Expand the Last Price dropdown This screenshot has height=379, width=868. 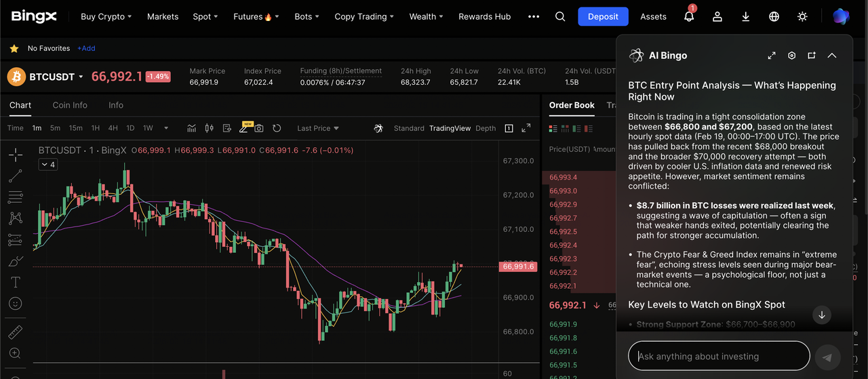click(x=317, y=128)
